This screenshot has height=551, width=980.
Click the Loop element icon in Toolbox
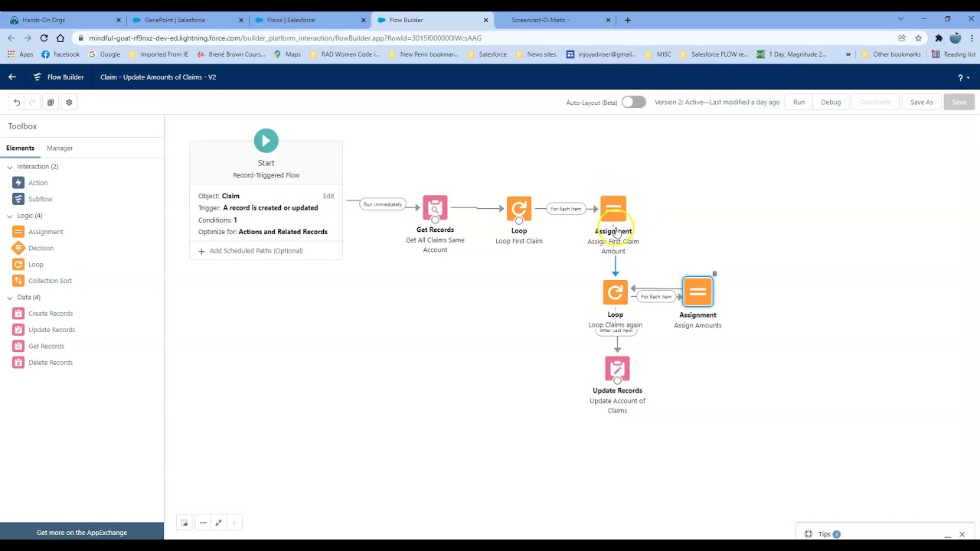tap(18, 265)
